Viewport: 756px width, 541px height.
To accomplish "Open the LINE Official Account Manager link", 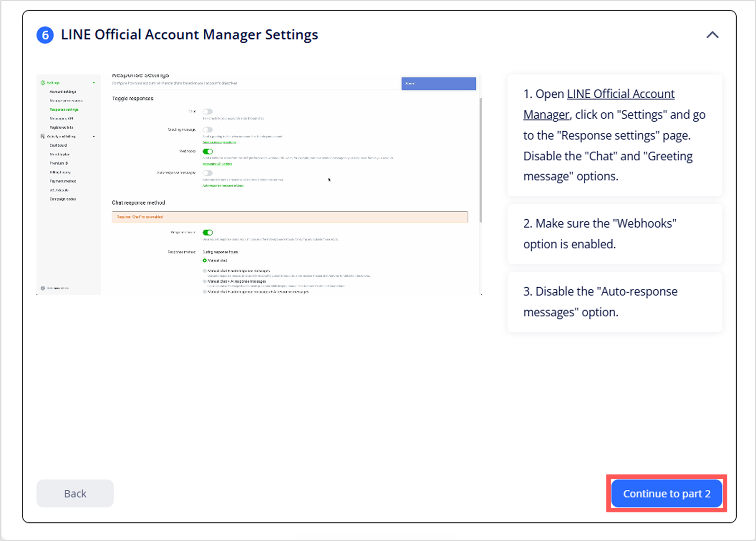I will coord(599,104).
